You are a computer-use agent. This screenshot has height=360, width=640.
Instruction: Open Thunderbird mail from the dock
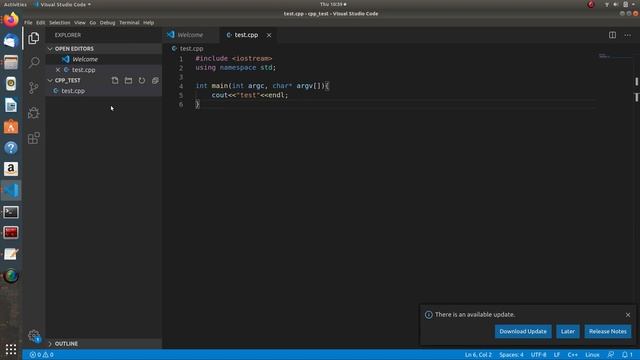click(11, 41)
